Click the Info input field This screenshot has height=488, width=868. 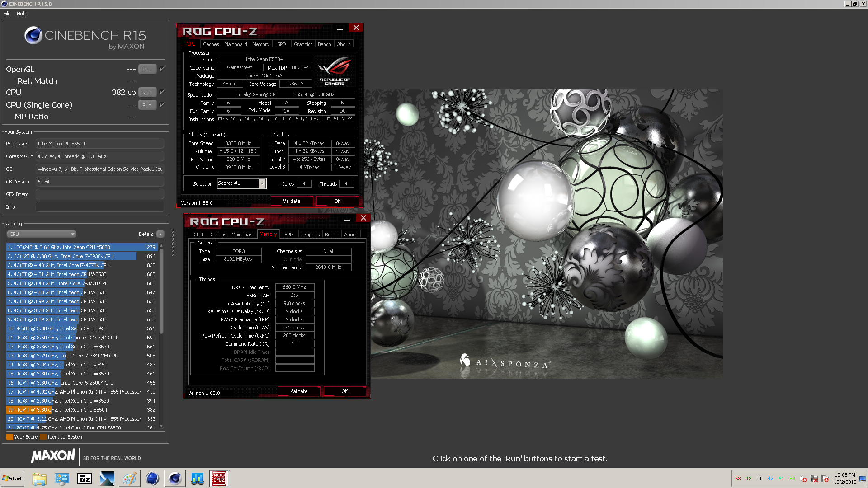99,207
